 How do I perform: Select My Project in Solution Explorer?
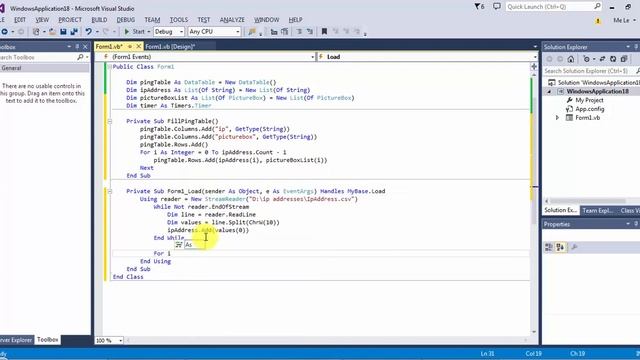589,100
